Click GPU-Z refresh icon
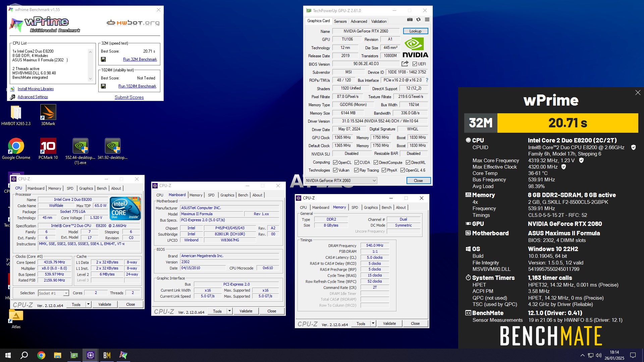Image resolution: width=644 pixels, height=362 pixels. pyautogui.click(x=418, y=20)
